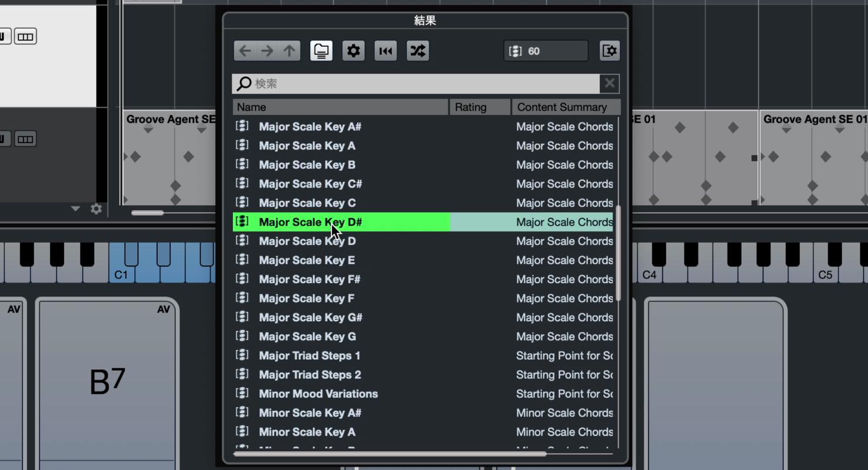This screenshot has width=868, height=470.
Task: Click vertical scrollbar of results list
Action: click(618, 253)
